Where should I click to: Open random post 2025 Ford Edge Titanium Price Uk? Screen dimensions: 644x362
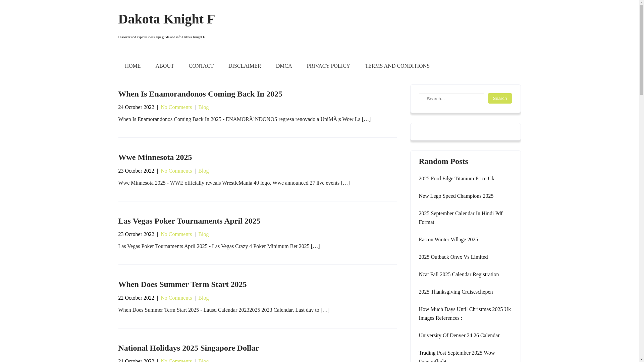(x=456, y=179)
